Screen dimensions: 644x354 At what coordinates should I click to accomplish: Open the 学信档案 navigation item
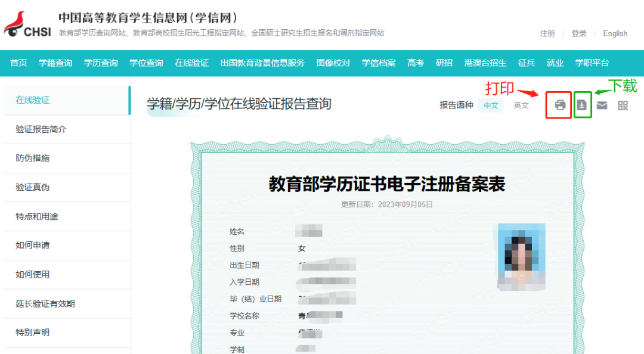379,63
